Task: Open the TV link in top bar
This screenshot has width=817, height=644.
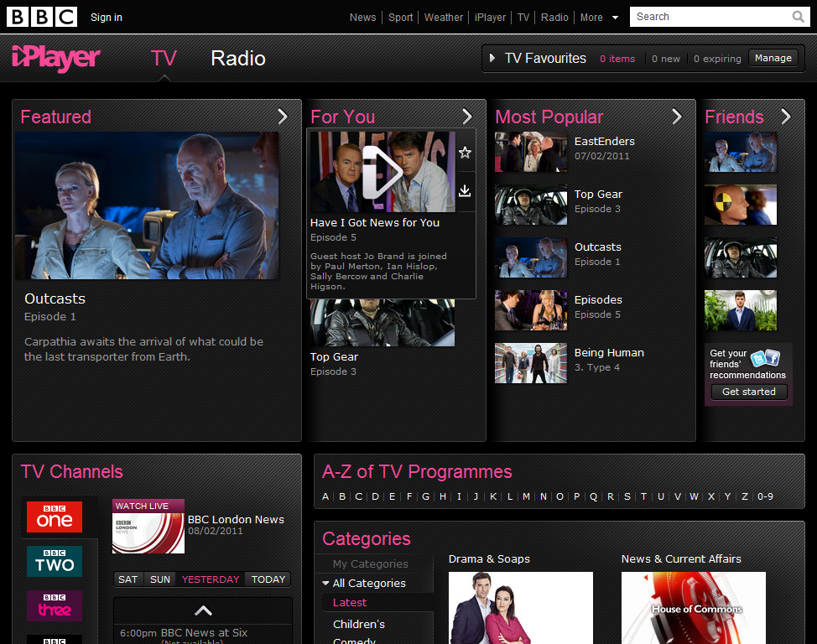Action: click(x=523, y=18)
